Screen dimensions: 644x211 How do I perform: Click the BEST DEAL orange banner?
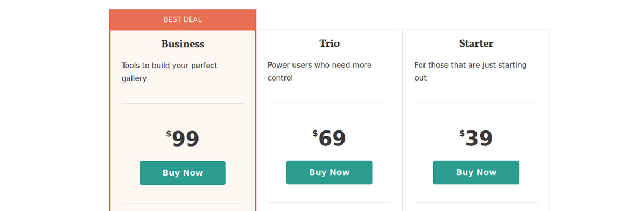click(182, 19)
